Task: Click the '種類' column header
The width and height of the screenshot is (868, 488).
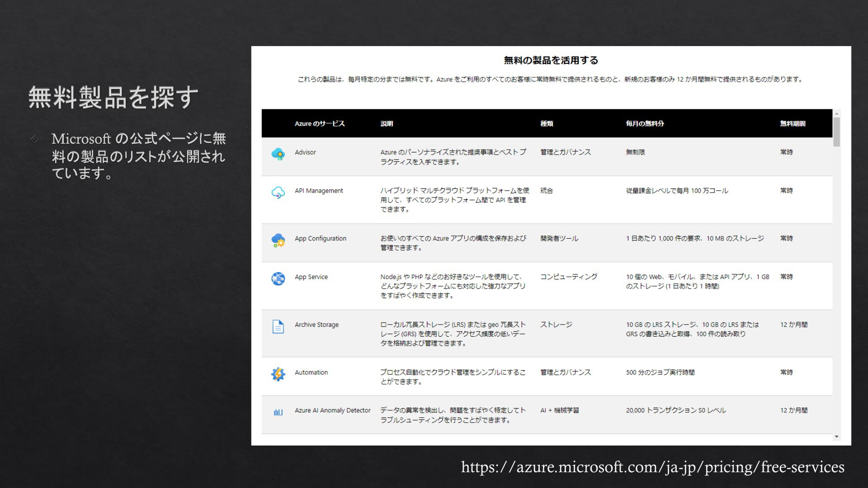Action: pos(547,123)
